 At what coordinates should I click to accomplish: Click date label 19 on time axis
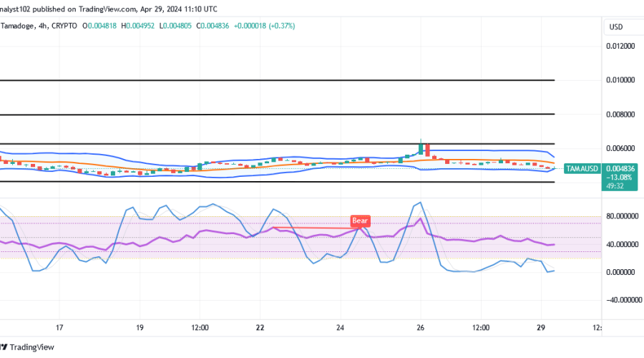pos(140,328)
